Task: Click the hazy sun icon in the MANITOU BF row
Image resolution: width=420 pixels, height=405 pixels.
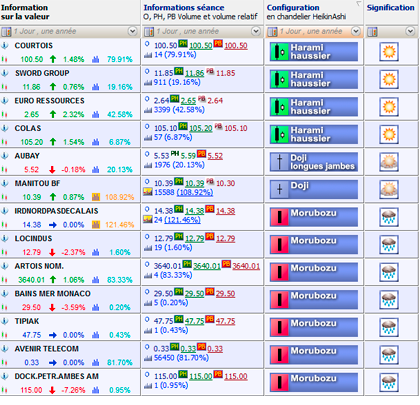Action: (389, 190)
